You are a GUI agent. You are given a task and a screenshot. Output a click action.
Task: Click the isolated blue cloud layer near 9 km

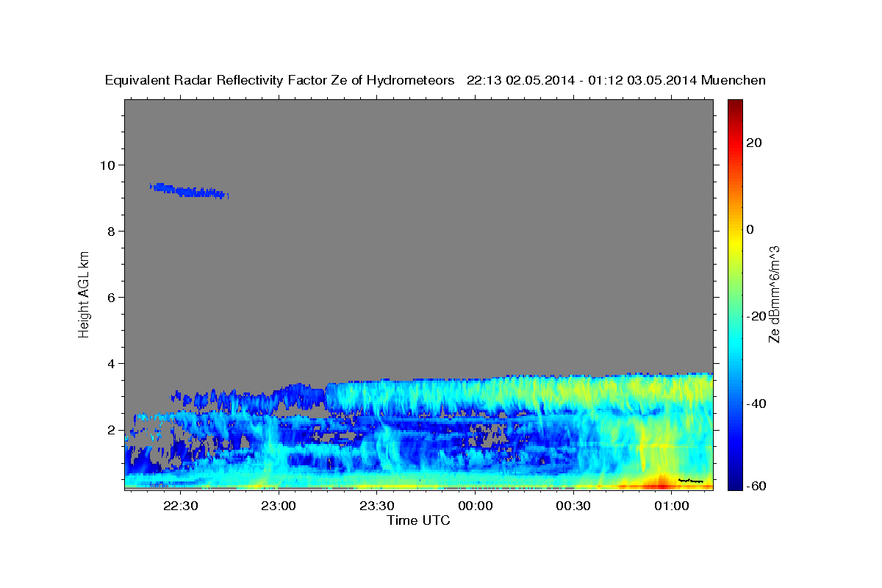[189, 191]
